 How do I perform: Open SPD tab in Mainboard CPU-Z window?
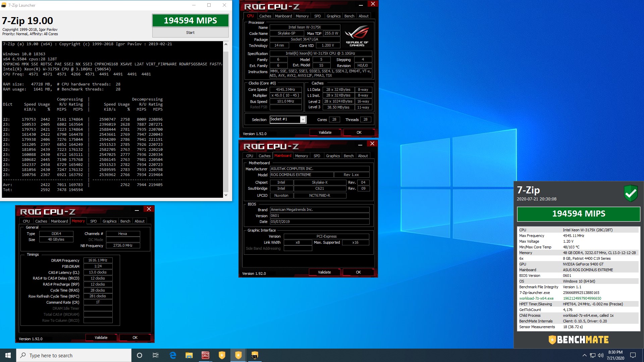point(317,156)
